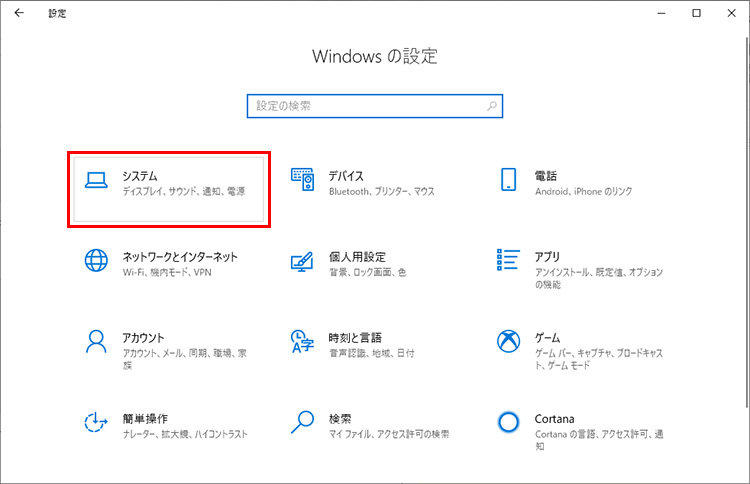Open the Cortana circle icon
Screen dimensions: 750x484
[508, 422]
